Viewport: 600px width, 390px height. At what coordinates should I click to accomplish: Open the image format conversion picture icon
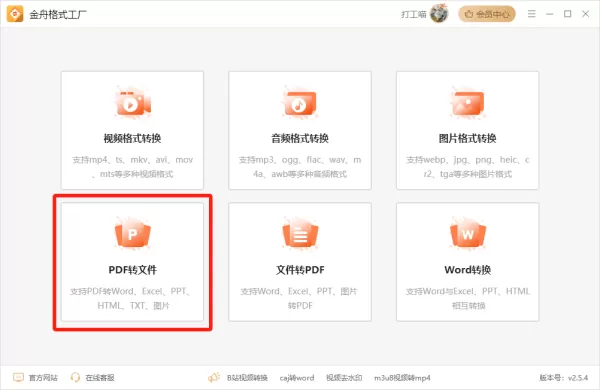[467, 103]
